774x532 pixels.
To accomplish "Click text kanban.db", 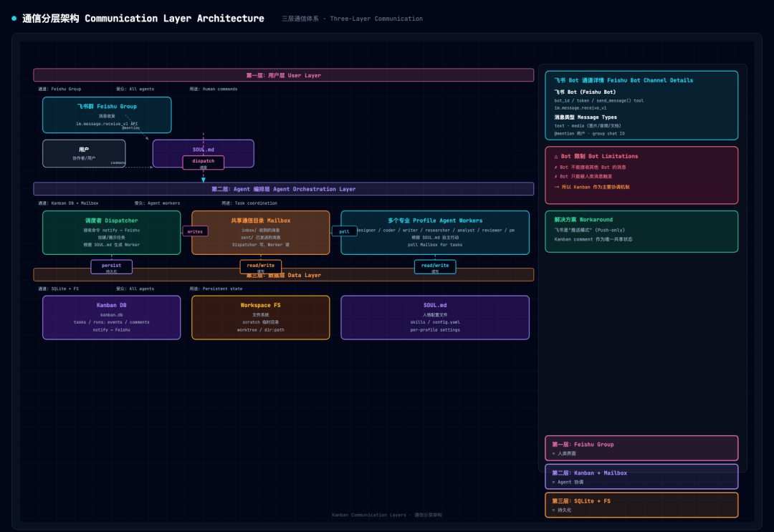I will [x=112, y=315].
